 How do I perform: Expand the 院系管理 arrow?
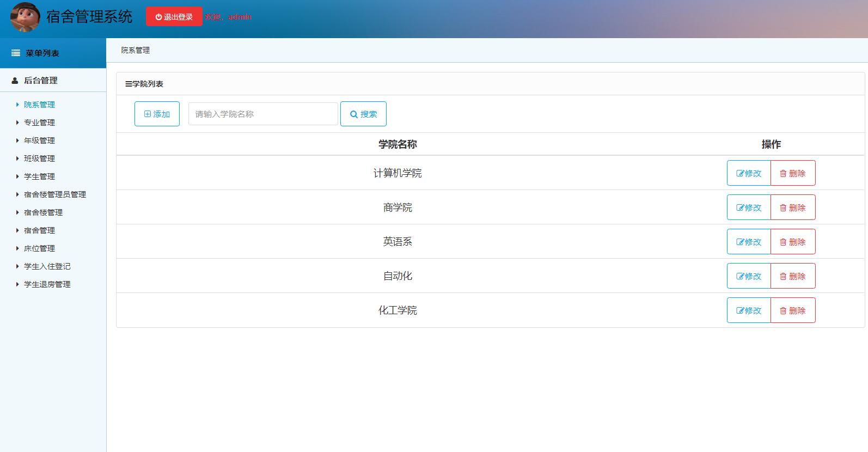pos(17,105)
